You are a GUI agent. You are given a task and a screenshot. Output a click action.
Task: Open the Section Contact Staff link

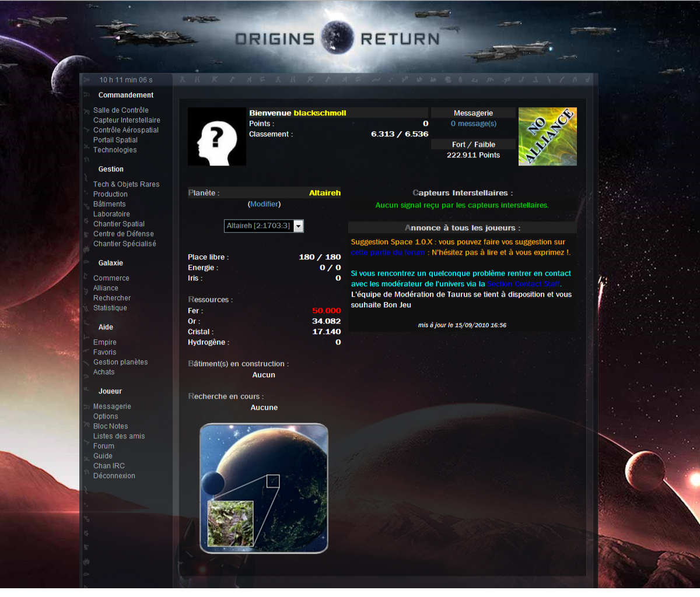click(523, 284)
